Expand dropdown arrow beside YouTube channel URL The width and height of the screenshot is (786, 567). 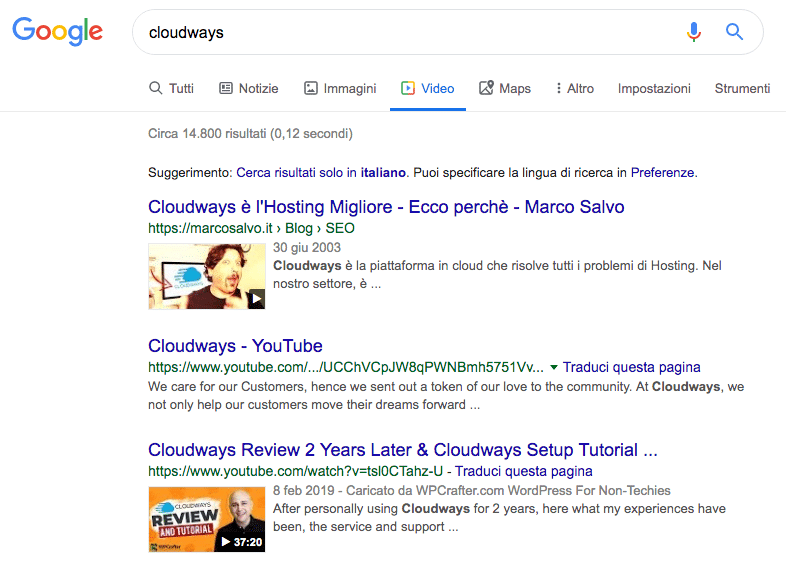click(553, 367)
